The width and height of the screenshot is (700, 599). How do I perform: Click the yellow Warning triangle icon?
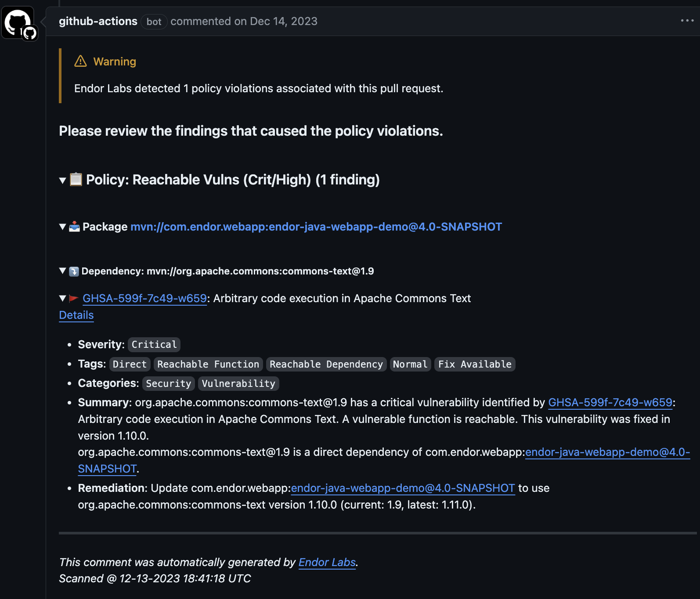(x=80, y=61)
